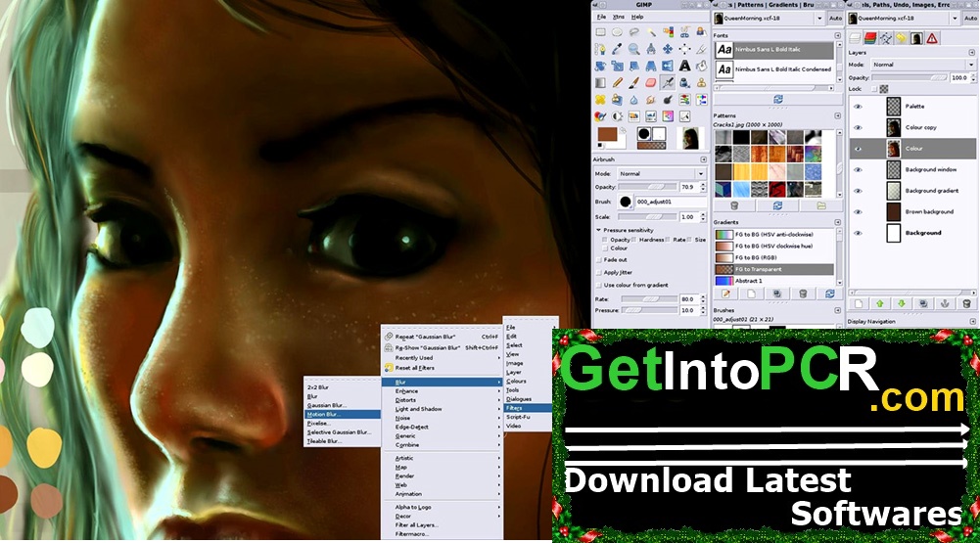Click the edit gradient pencil icon

(x=726, y=294)
